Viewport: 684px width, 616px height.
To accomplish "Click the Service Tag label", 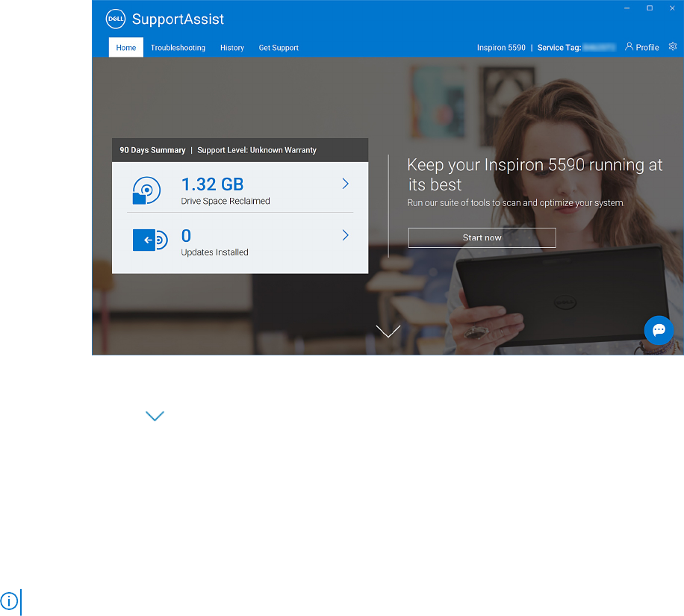I will pos(559,48).
